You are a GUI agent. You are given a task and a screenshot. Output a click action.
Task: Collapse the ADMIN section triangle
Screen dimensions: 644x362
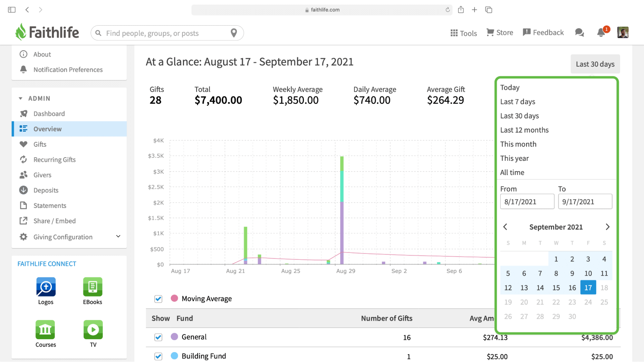[x=21, y=98]
